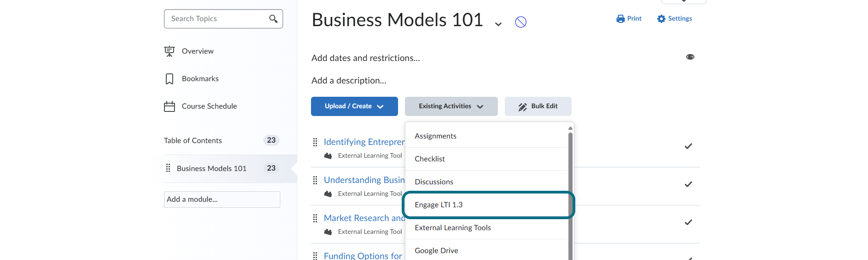Screen dimensions: 868x260
Task: Click the External Learning Tool icon under Market Research
Action: (x=328, y=232)
